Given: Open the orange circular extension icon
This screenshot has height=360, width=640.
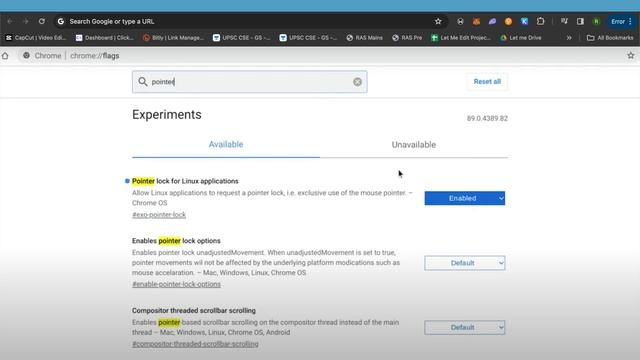Looking at the screenshot, I should pyautogui.click(x=508, y=21).
